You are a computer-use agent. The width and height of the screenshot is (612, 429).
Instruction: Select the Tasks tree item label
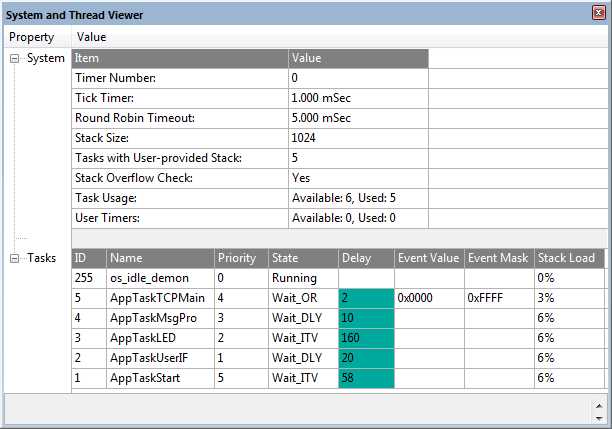click(x=41, y=258)
